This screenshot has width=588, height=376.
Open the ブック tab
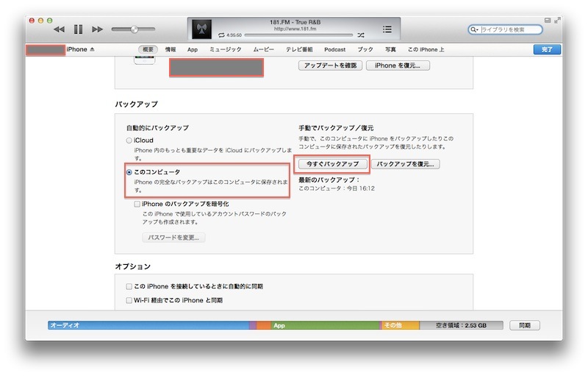pos(365,49)
